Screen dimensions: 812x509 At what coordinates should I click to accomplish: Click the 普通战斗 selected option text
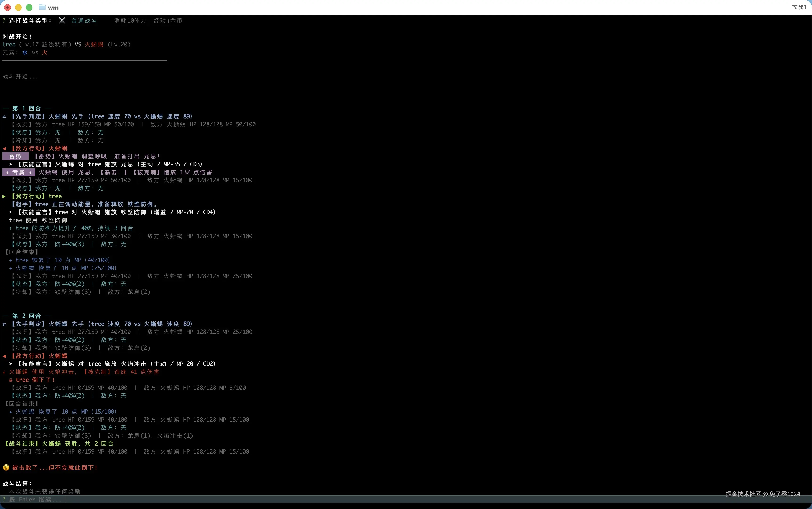click(x=84, y=20)
